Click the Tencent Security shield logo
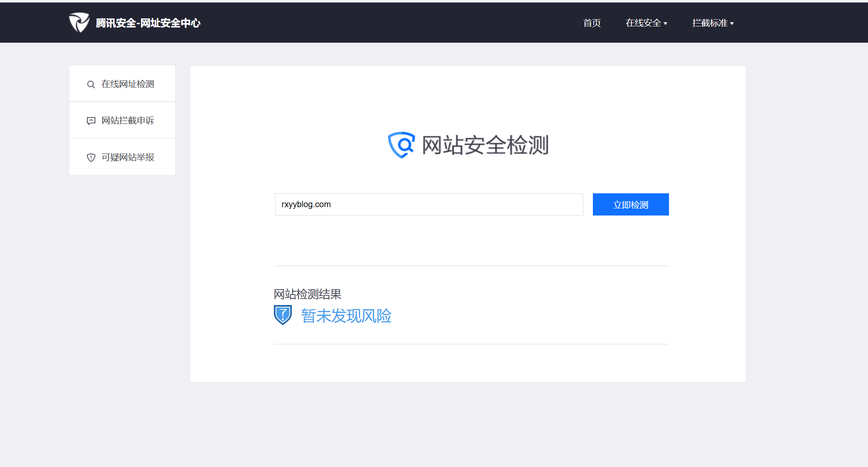 coord(79,23)
